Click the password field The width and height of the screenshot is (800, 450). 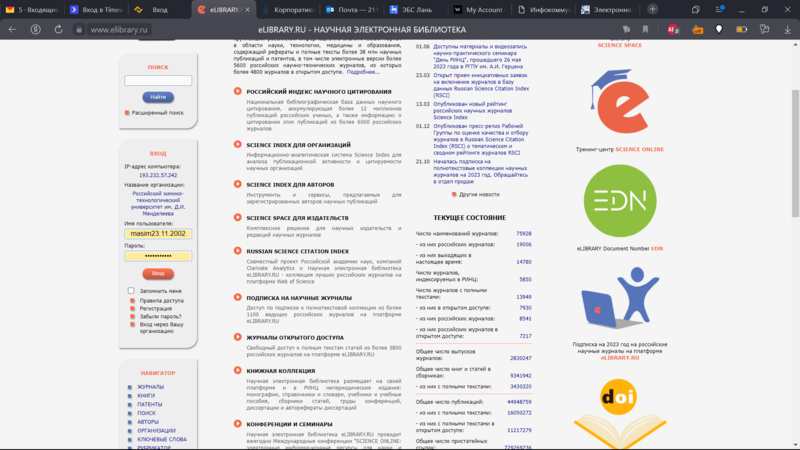click(158, 256)
